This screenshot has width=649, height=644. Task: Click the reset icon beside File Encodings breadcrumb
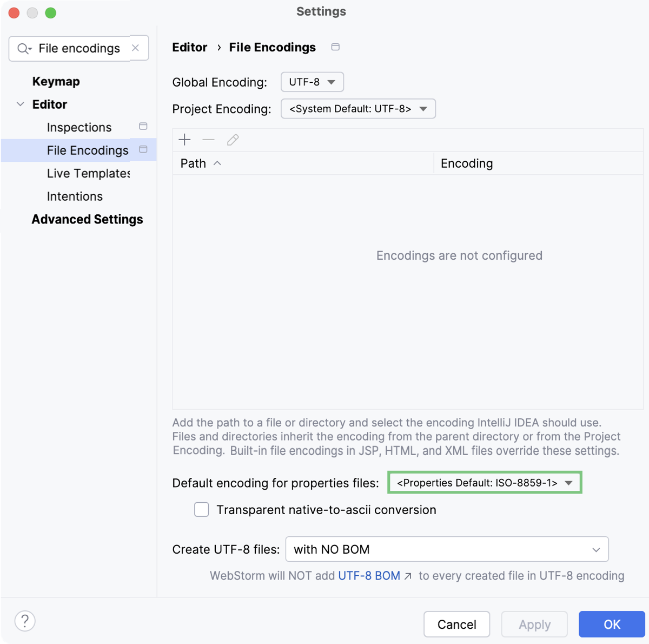pos(335,47)
